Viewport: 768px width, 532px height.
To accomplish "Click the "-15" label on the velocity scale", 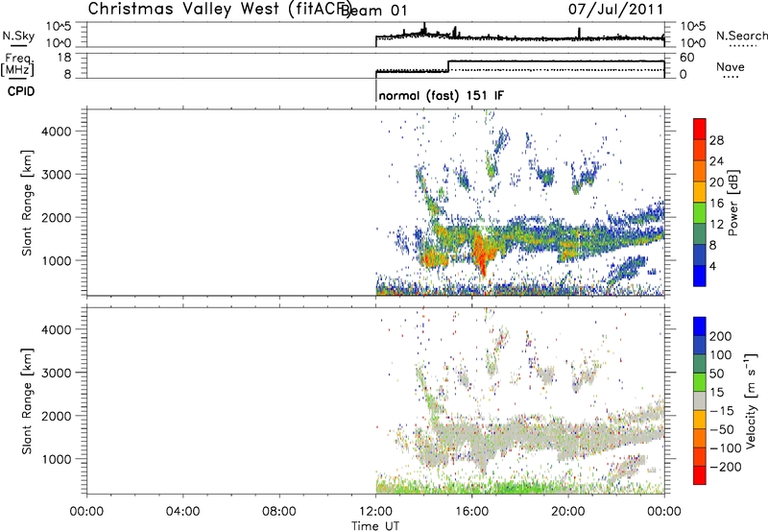I will click(x=721, y=411).
